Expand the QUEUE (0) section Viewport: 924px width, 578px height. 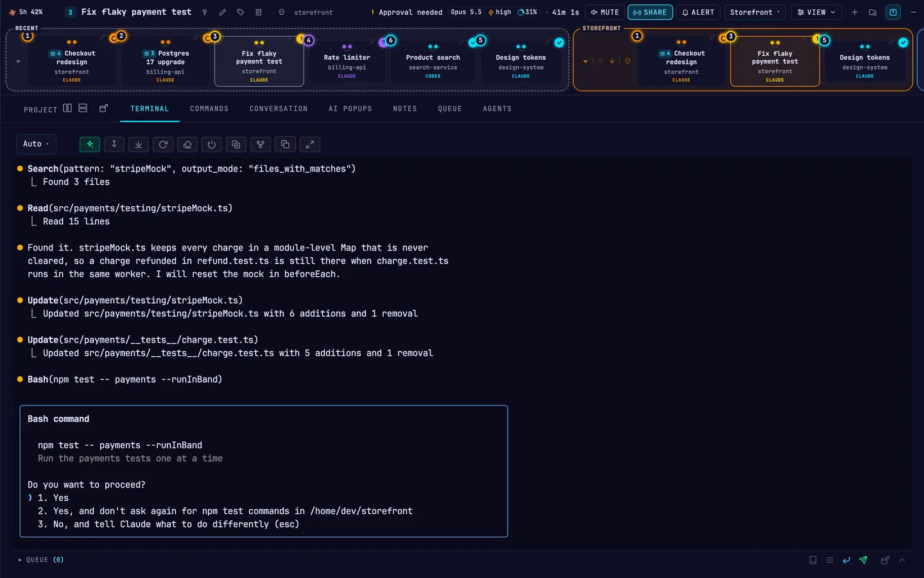pyautogui.click(x=41, y=560)
